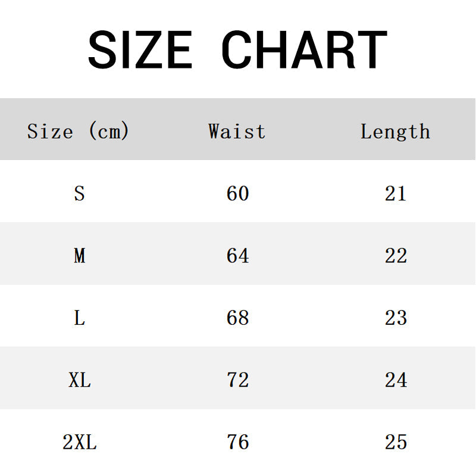Select the 2XL size label
The height and width of the screenshot is (476, 476).
79,442
